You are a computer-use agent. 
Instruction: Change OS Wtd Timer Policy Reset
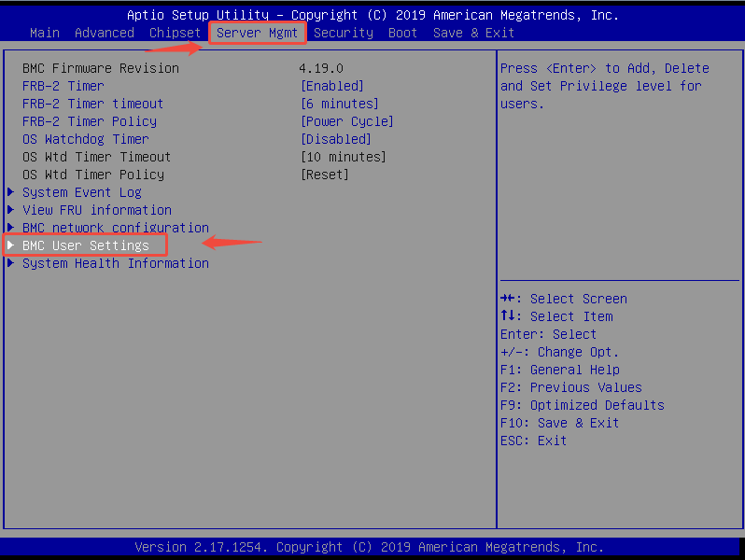[x=324, y=175]
